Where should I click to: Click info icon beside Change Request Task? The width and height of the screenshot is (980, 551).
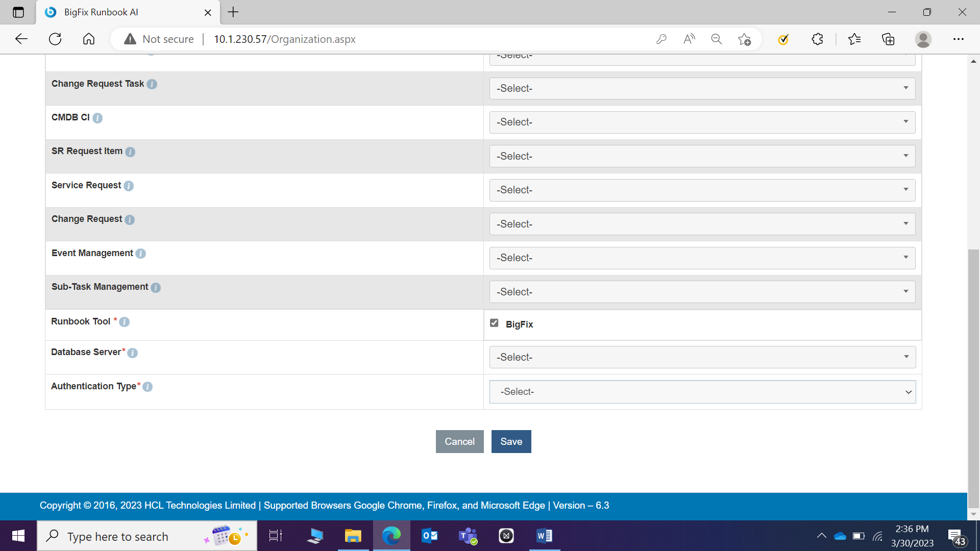coord(152,84)
